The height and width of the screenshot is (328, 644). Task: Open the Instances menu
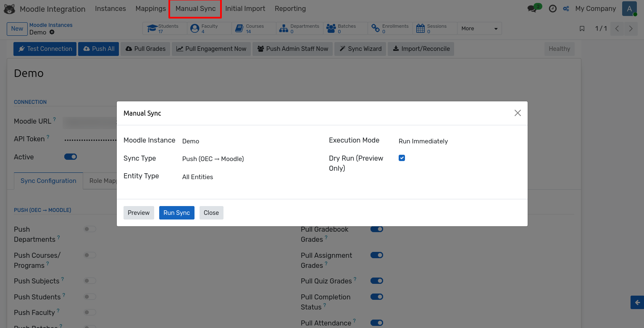click(110, 8)
